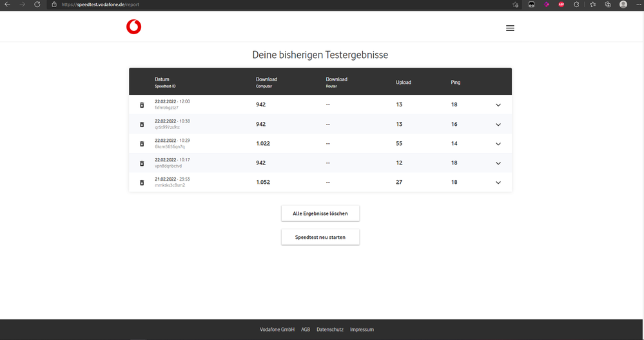
Task: Open the browser settings and more menu
Action: tap(639, 5)
